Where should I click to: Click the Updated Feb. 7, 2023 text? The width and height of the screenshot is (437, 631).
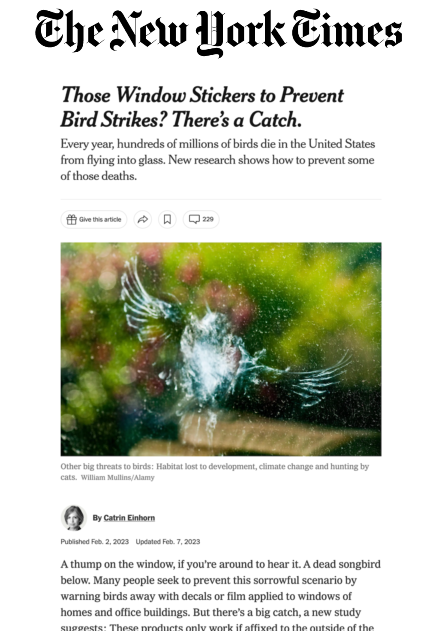click(x=168, y=542)
